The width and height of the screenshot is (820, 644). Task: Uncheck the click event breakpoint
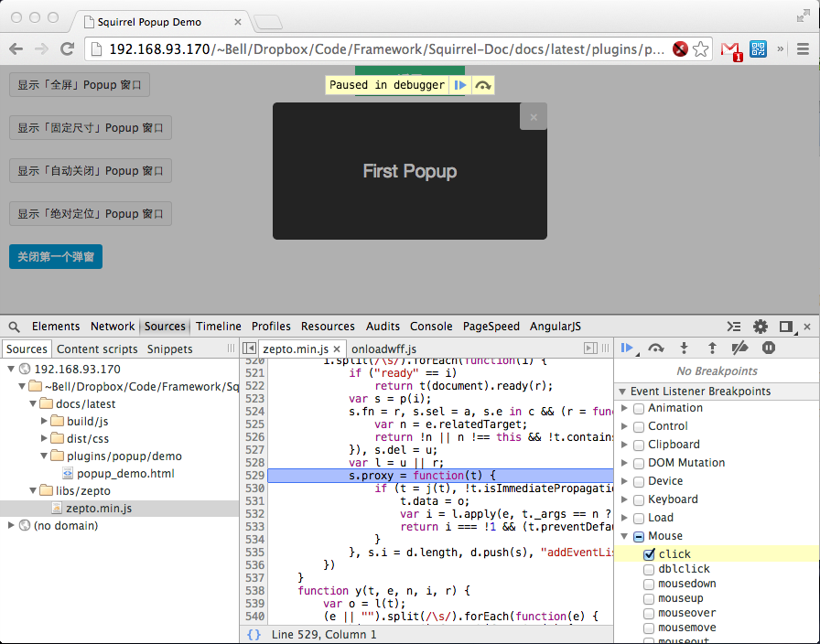(x=649, y=554)
